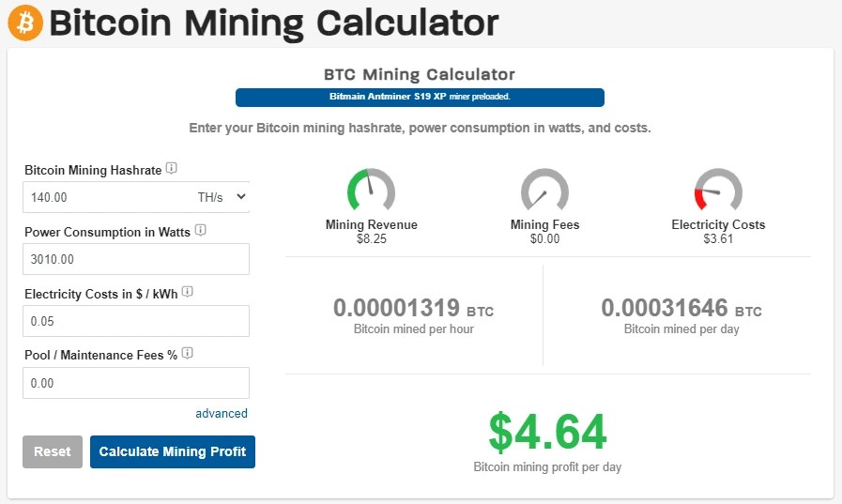This screenshot has width=842, height=504.
Task: Click the 0.00031646 BTC per day value
Action: tap(681, 308)
